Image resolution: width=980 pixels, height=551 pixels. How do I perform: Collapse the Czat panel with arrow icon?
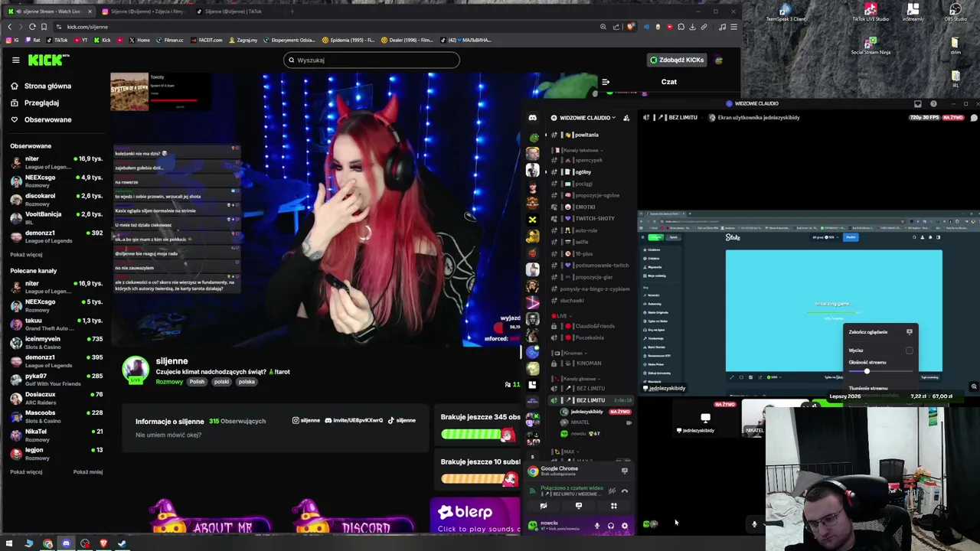point(605,82)
